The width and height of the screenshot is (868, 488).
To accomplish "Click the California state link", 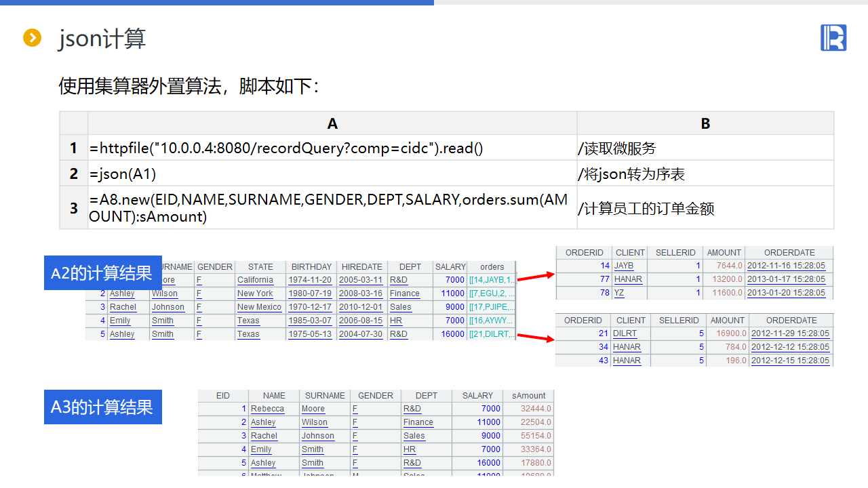I will pyautogui.click(x=255, y=280).
